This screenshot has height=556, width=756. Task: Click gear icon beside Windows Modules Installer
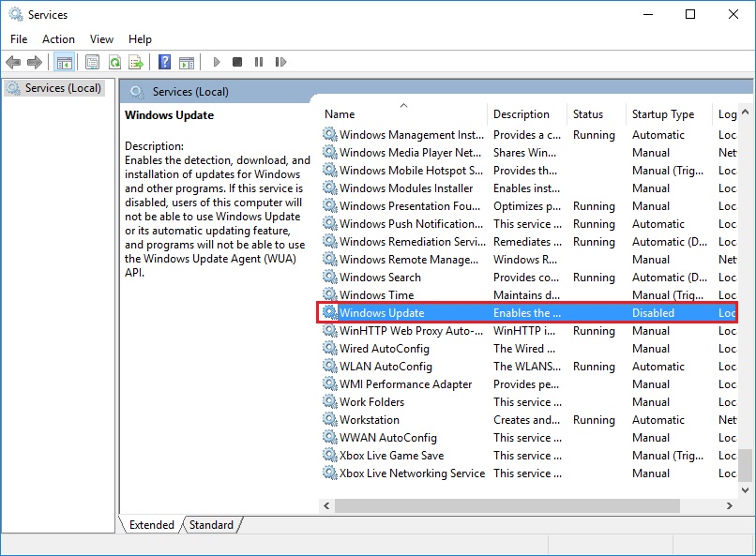click(x=330, y=188)
